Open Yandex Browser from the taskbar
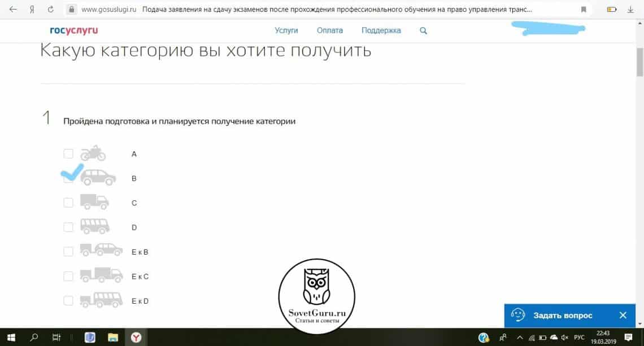This screenshot has height=346, width=644. coord(137,338)
